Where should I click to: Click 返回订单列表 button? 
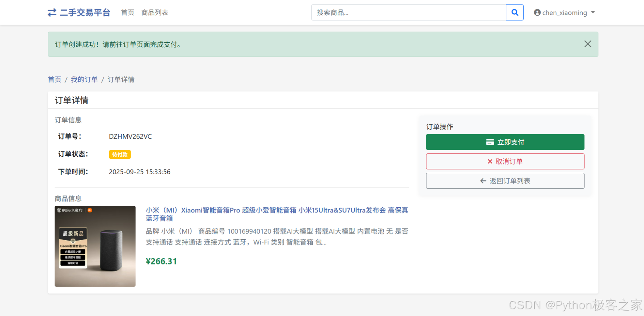point(505,181)
